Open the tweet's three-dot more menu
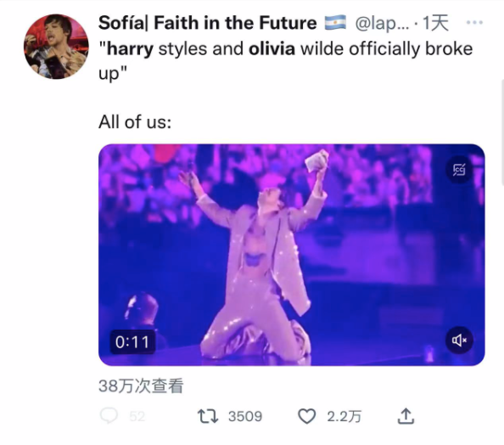This screenshot has width=504, height=445. pos(474,23)
